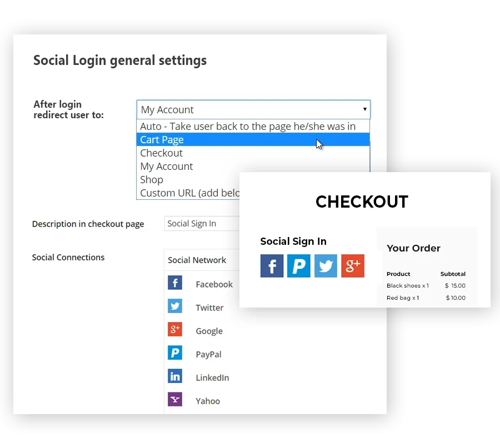Click the 'Social Network' column header
This screenshot has height=448, width=500.
[x=197, y=260]
